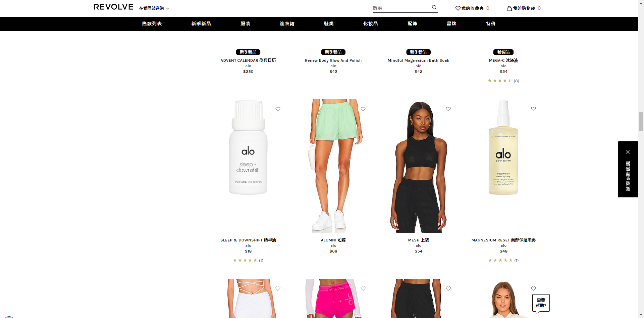Open the alo glow spray bottle thumbnail
644x318 pixels.
[503, 148]
